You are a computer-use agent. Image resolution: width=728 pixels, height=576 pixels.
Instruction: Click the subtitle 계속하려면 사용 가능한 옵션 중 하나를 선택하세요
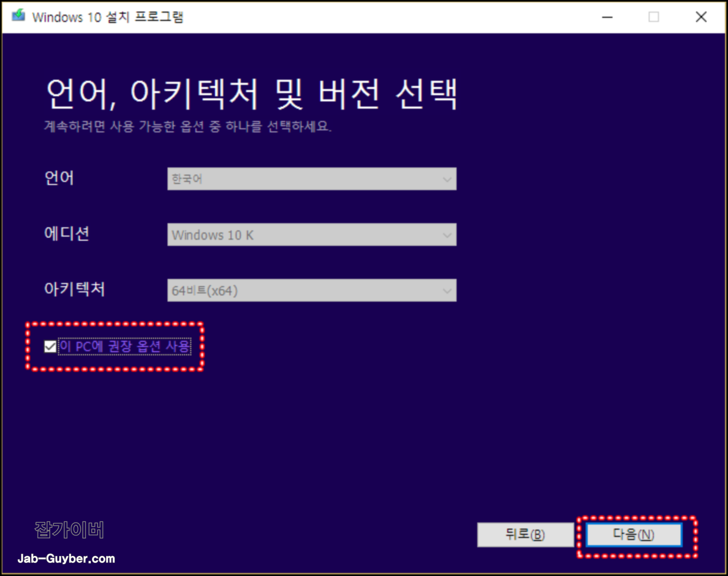tap(188, 126)
